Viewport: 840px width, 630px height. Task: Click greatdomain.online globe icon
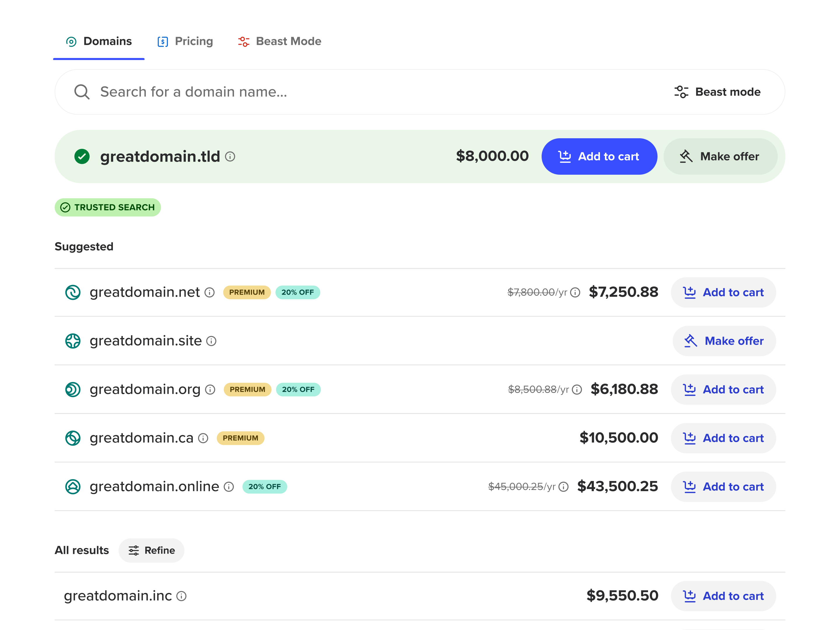[73, 487]
